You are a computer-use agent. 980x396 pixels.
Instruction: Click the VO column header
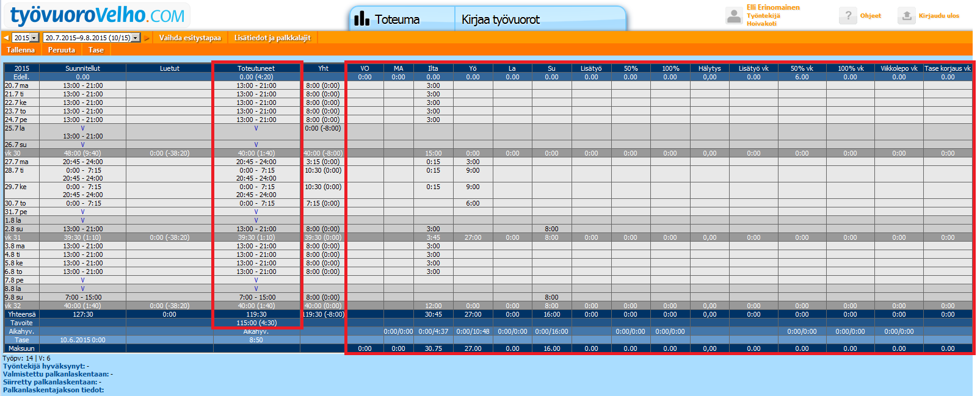[365, 68]
